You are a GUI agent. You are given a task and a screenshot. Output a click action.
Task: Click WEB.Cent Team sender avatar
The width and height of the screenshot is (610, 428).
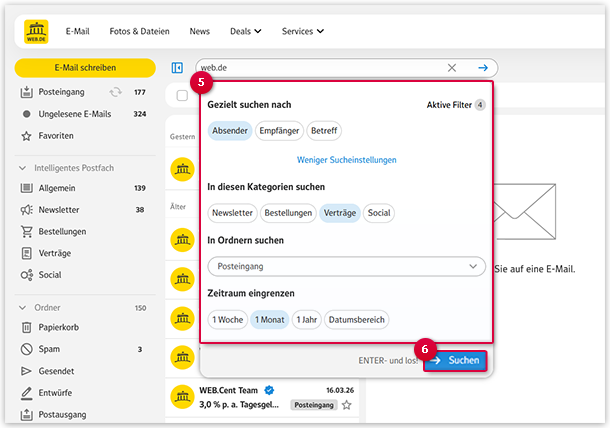[182, 397]
